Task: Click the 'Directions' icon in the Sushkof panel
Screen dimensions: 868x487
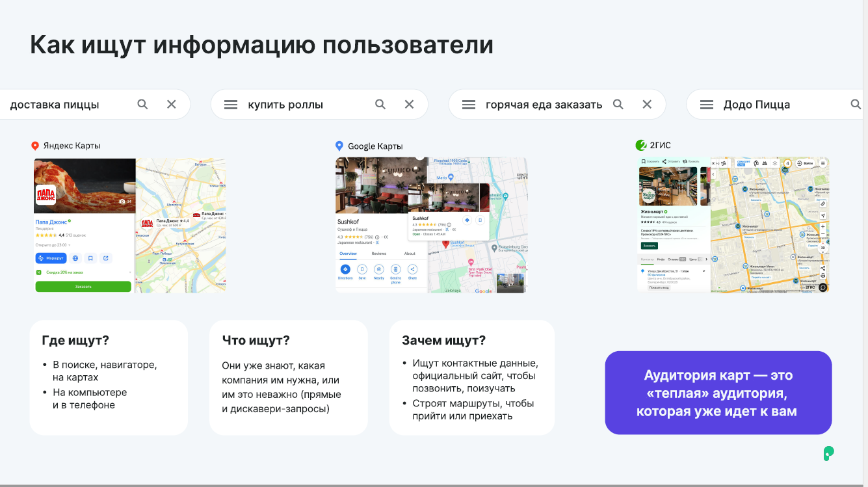Action: (345, 269)
